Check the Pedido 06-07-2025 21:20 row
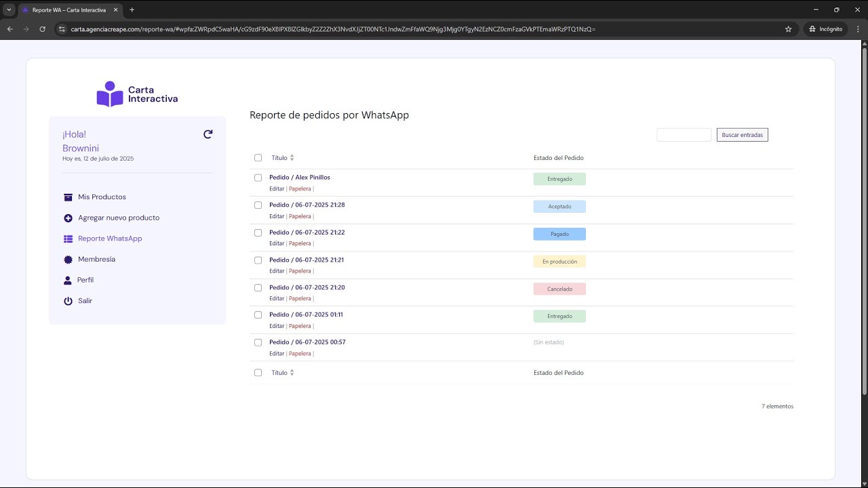This screenshot has height=488, width=868. pyautogui.click(x=258, y=287)
